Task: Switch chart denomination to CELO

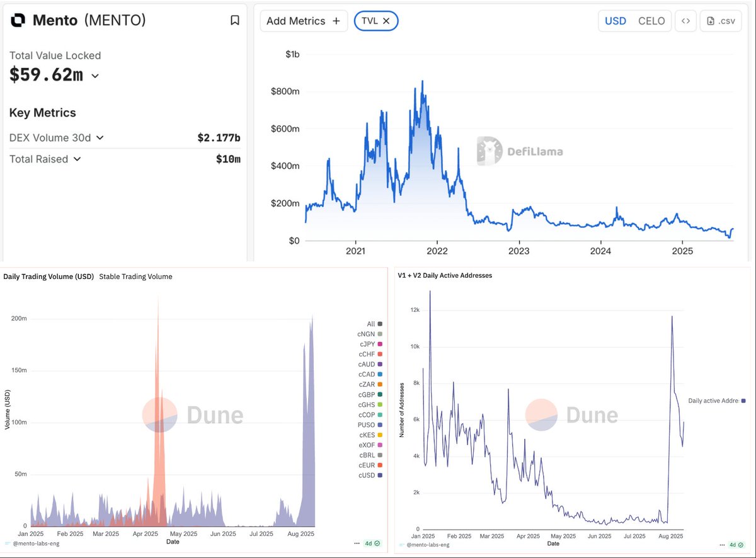Action: click(x=651, y=21)
